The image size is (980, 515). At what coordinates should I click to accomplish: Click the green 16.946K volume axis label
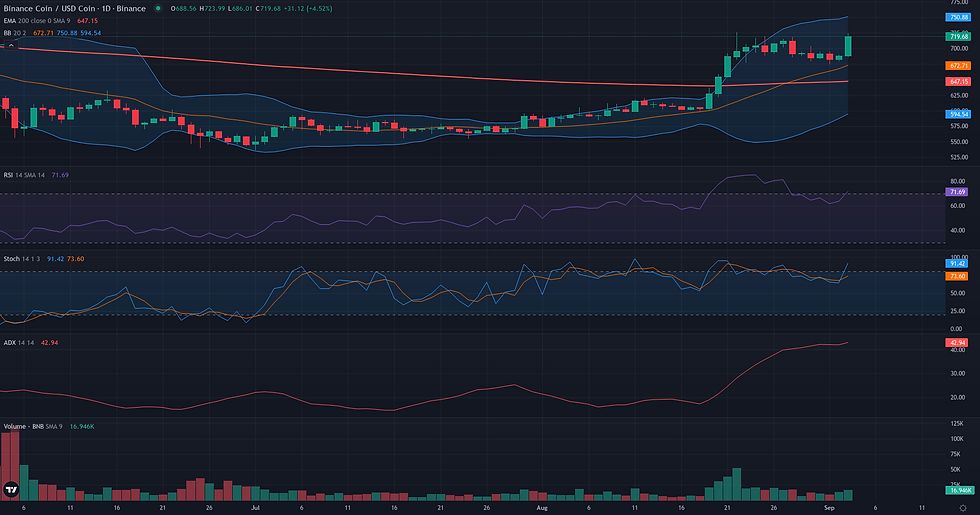pos(958,491)
